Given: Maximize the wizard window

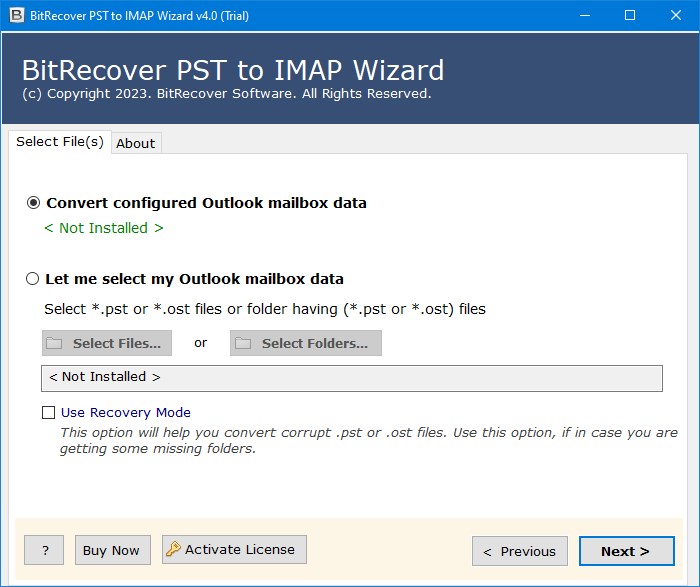Looking at the screenshot, I should [630, 15].
